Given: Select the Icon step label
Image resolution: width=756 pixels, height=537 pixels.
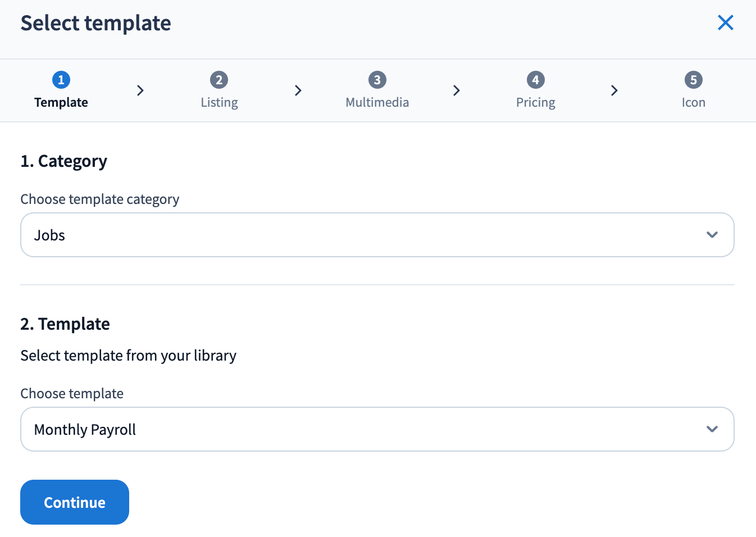Looking at the screenshot, I should pos(693,103).
